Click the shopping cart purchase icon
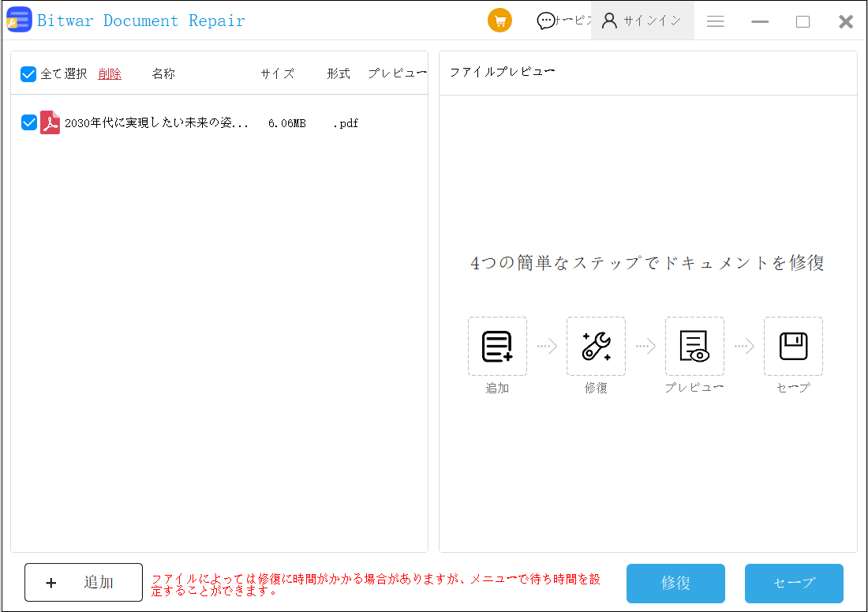Screen dimensions: 868x612 tap(499, 21)
